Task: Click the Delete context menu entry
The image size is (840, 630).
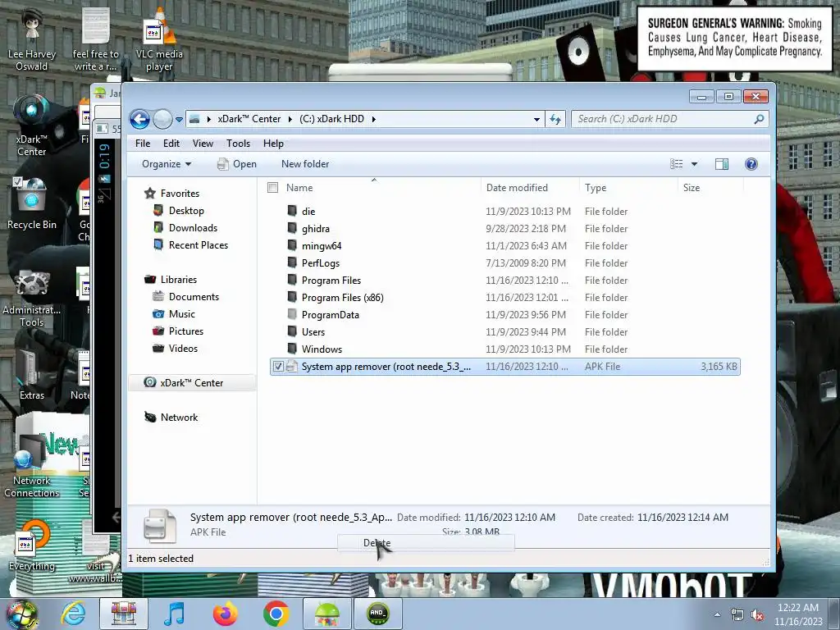Action: (426, 543)
